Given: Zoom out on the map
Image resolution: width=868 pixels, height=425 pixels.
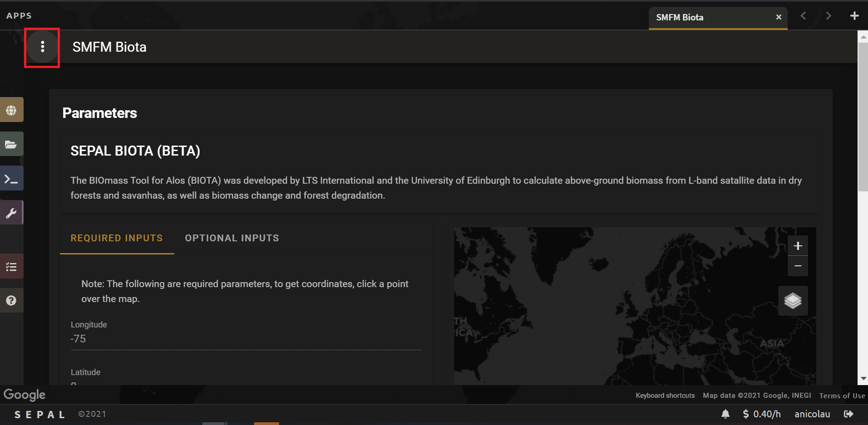Looking at the screenshot, I should [798, 266].
